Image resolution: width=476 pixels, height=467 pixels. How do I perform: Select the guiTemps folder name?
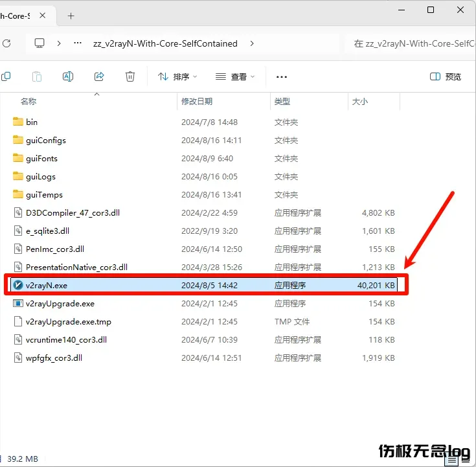pos(44,194)
